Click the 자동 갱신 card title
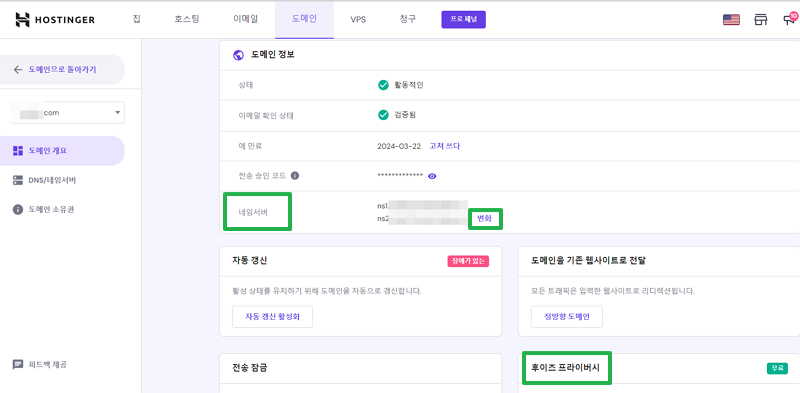The height and width of the screenshot is (393, 800). [249, 261]
